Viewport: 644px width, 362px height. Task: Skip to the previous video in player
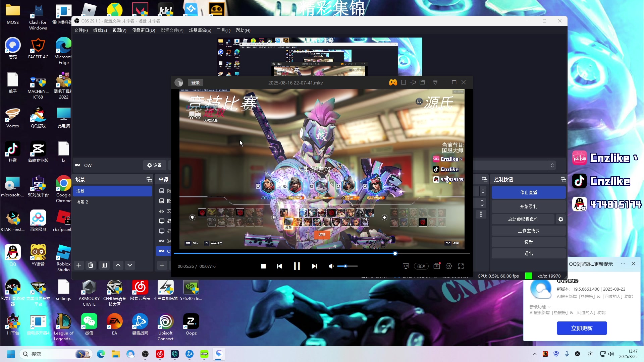tap(279, 266)
